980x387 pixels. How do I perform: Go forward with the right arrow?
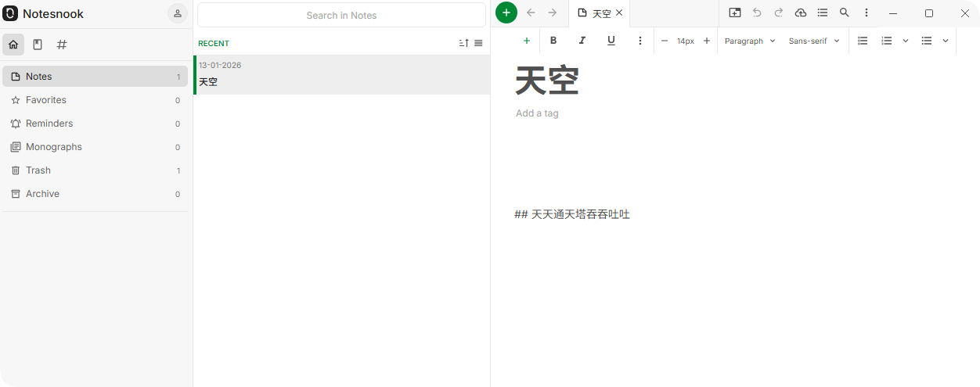(553, 13)
